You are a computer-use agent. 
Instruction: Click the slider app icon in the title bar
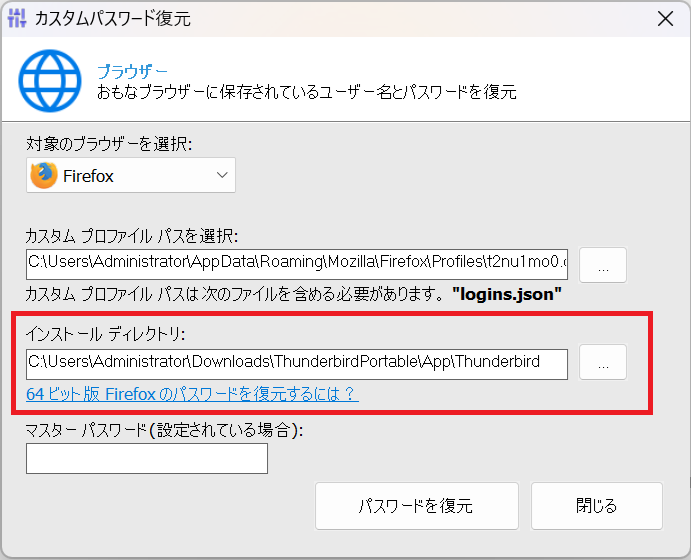coord(17,18)
